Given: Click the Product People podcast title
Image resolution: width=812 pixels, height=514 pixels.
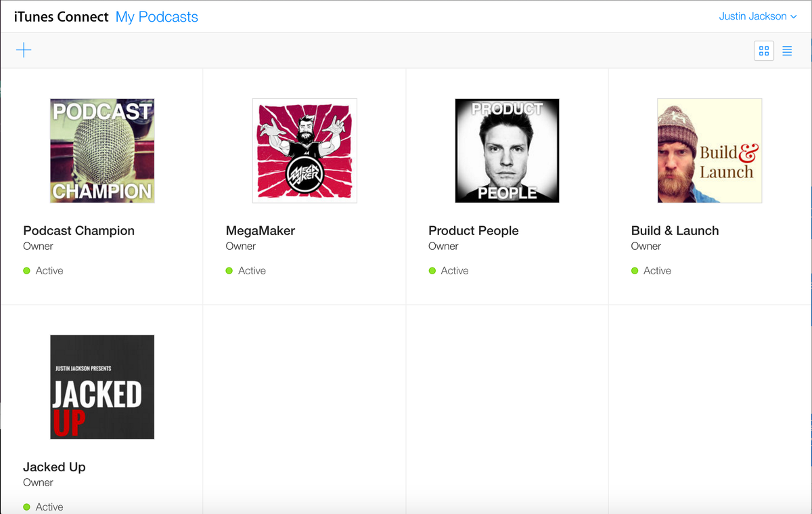Looking at the screenshot, I should tap(473, 230).
